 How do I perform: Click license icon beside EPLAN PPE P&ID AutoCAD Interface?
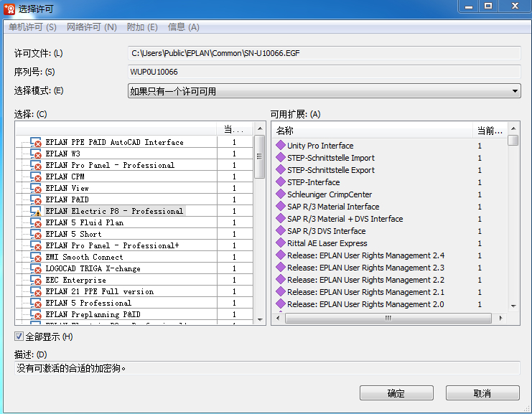(36, 142)
